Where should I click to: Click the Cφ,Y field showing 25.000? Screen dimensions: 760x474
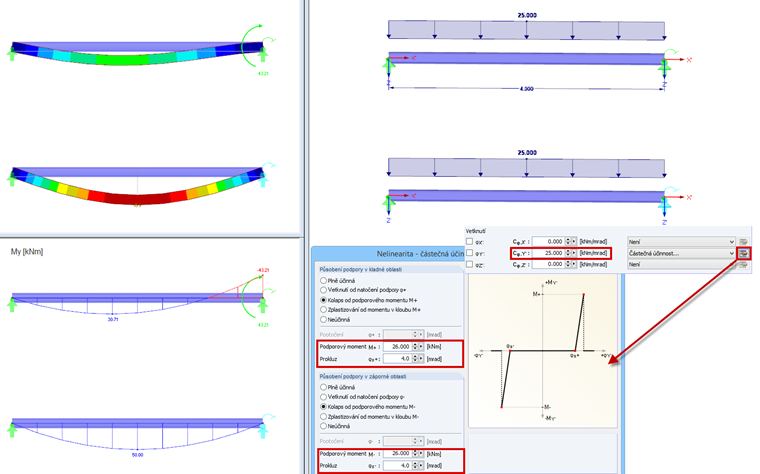click(x=548, y=253)
